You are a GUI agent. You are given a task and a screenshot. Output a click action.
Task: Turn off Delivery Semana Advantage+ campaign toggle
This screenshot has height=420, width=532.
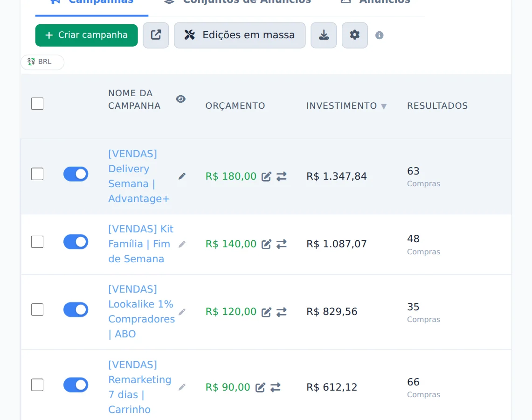[76, 174]
